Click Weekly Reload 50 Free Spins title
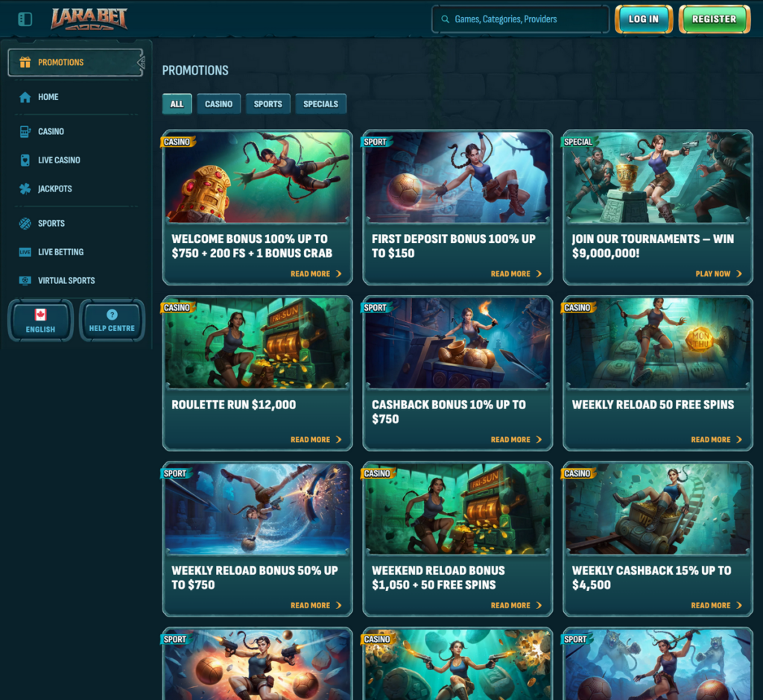Image resolution: width=763 pixels, height=700 pixels. tap(653, 405)
